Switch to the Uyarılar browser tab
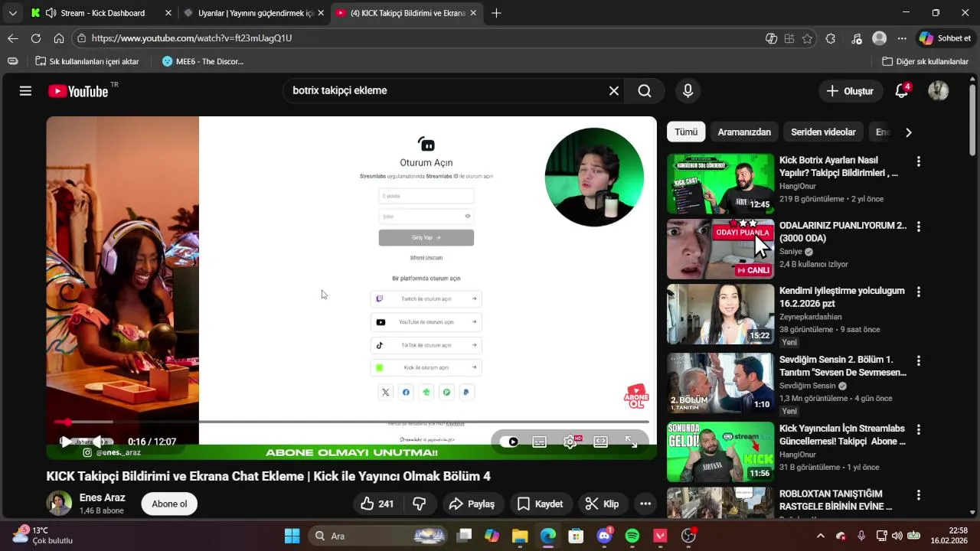Screen dimensions: 980x551 (255, 13)
